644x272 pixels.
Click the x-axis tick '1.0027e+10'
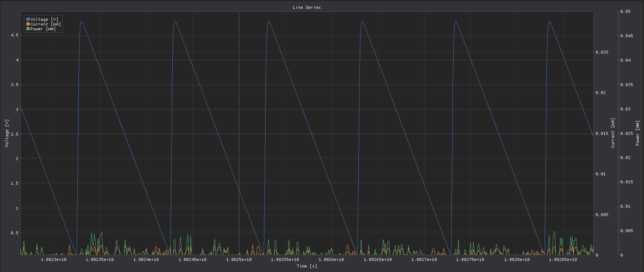[424, 259]
